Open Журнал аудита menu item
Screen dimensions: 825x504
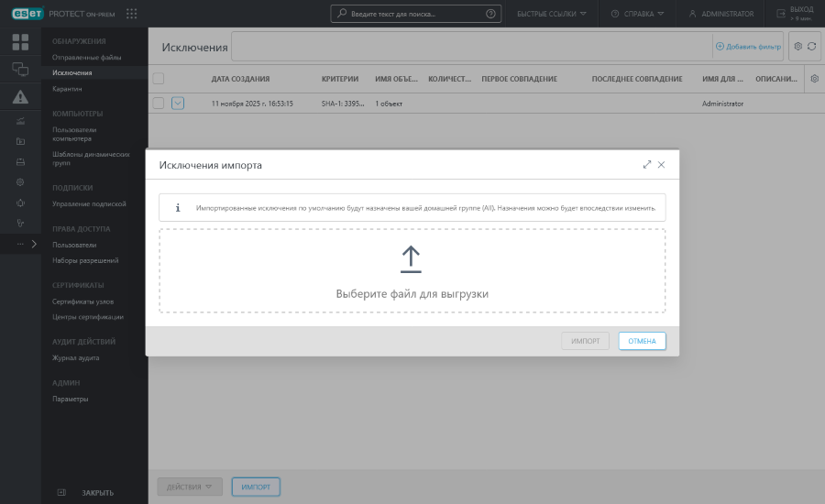75,357
